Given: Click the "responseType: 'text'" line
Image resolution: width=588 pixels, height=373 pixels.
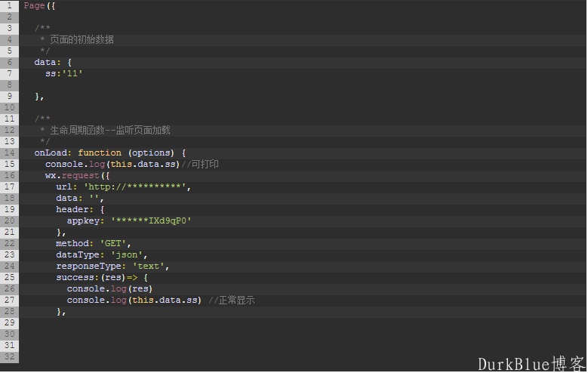Looking at the screenshot, I should click(x=112, y=266).
